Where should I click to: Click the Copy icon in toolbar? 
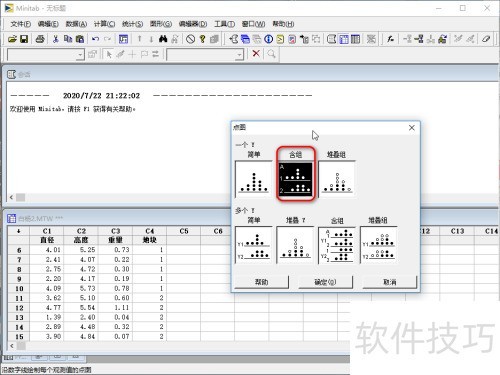68,39
